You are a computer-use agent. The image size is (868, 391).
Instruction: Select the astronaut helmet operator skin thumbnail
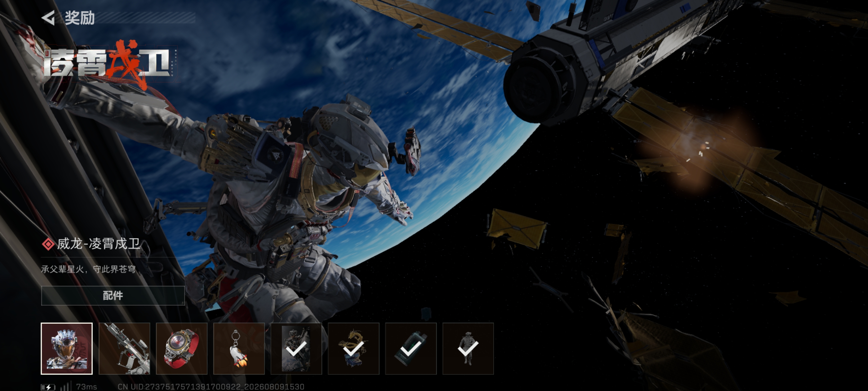[67, 348]
